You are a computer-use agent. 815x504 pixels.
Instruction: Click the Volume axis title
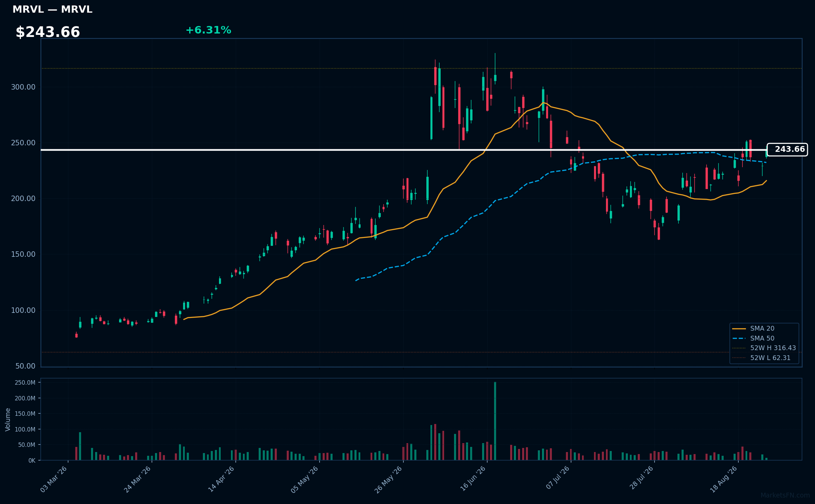point(8,420)
